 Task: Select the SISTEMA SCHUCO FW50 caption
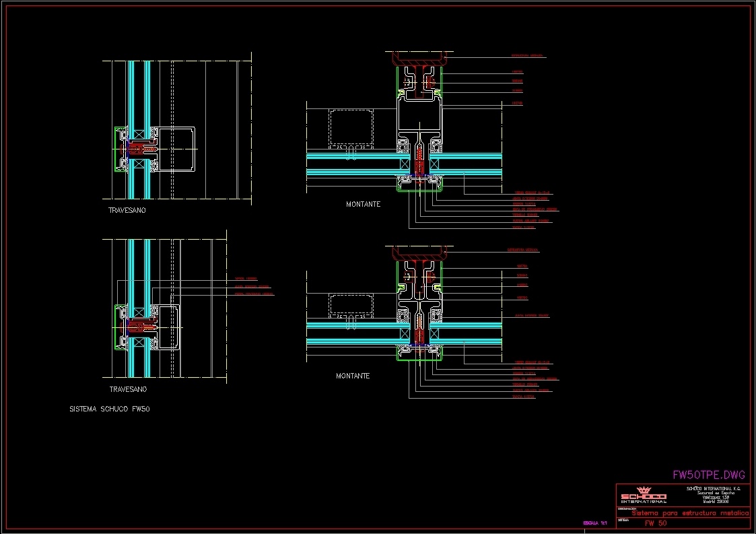pyautogui.click(x=110, y=408)
